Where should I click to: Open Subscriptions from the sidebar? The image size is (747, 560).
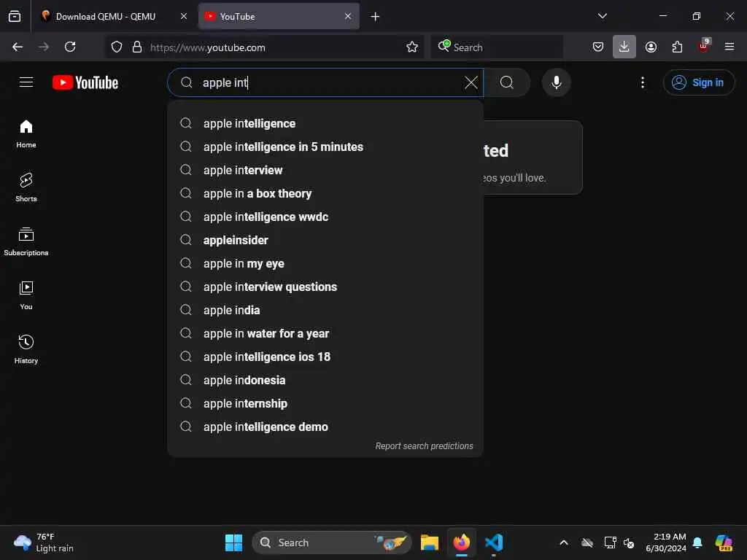coord(26,241)
